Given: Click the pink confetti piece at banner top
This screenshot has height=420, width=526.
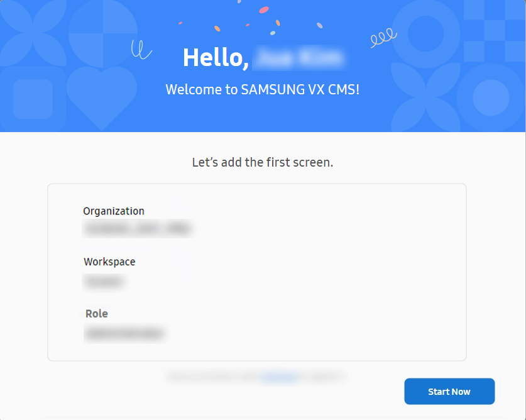Looking at the screenshot, I should tap(264, 10).
